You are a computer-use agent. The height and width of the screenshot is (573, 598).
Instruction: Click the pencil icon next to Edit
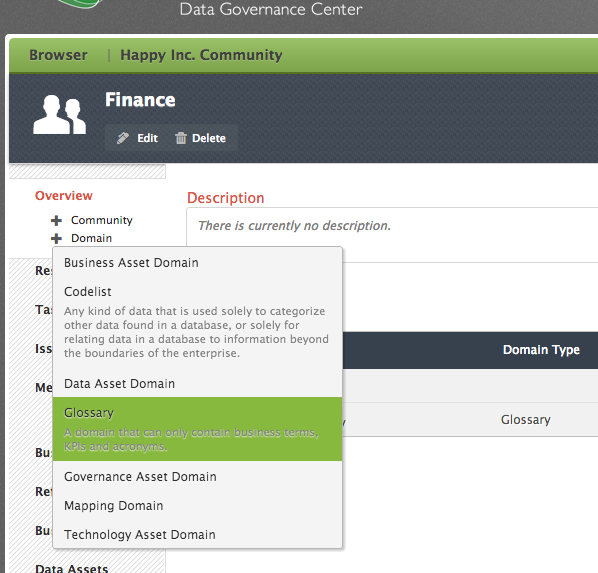pos(123,138)
